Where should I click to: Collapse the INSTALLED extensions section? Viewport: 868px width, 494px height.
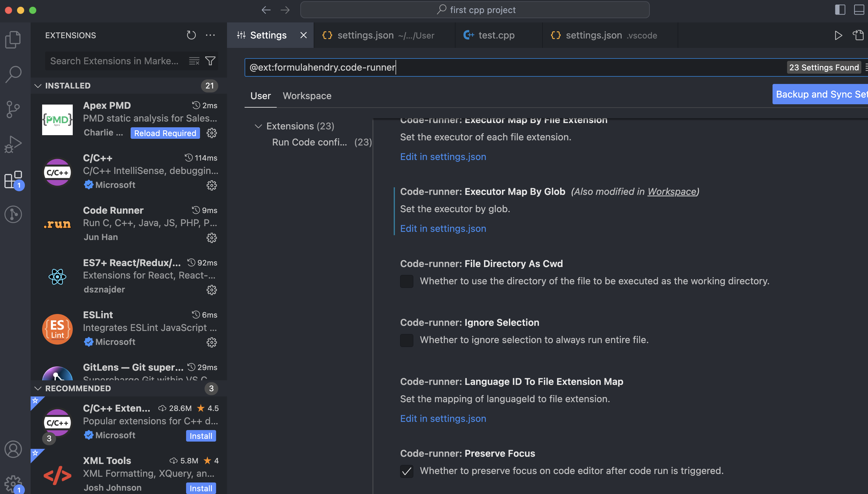pyautogui.click(x=38, y=86)
